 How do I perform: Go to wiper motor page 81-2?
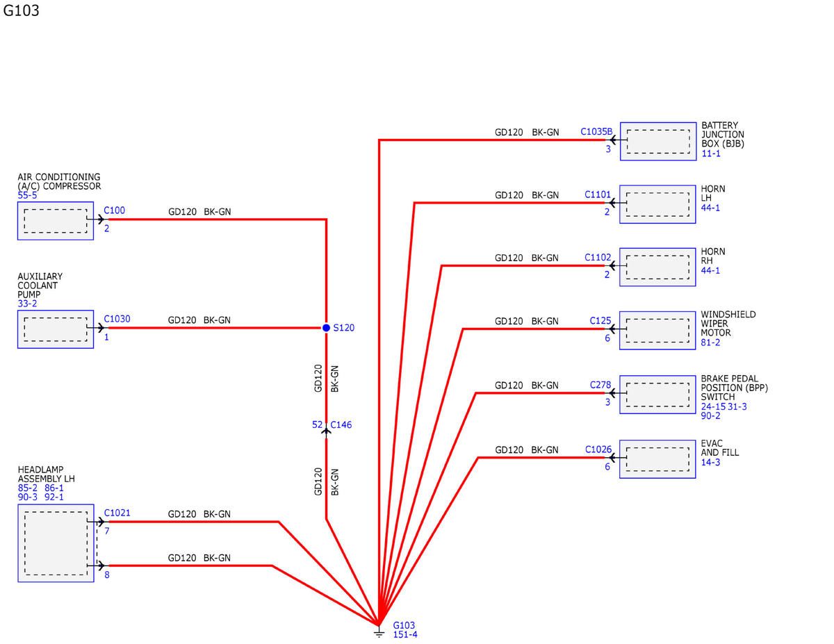tap(710, 342)
